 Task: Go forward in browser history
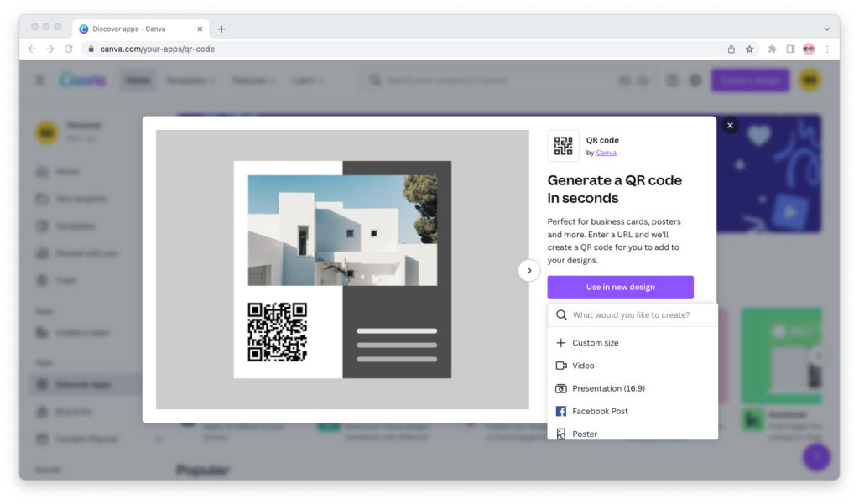tap(49, 49)
